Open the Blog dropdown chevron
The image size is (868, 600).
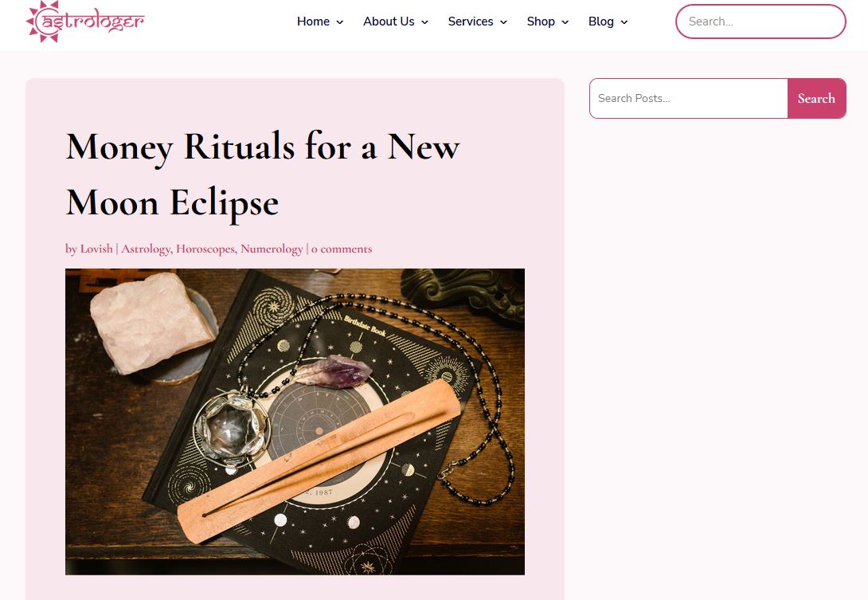point(624,22)
